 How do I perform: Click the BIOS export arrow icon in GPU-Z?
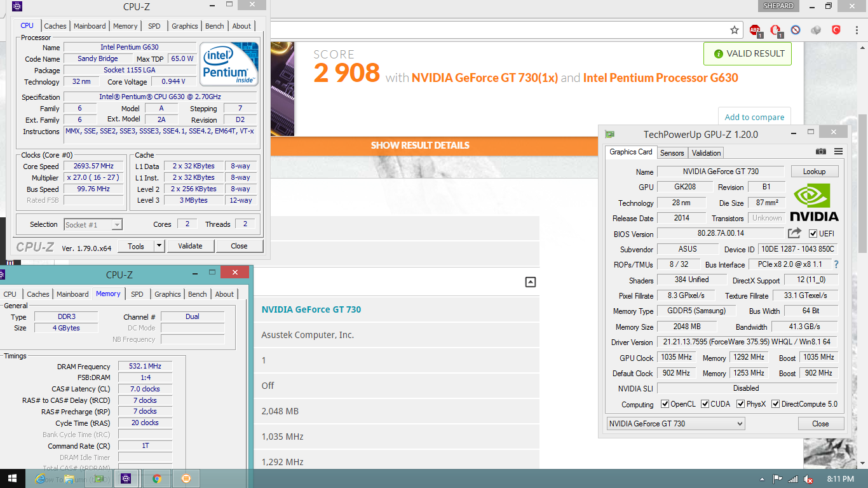[x=795, y=233]
